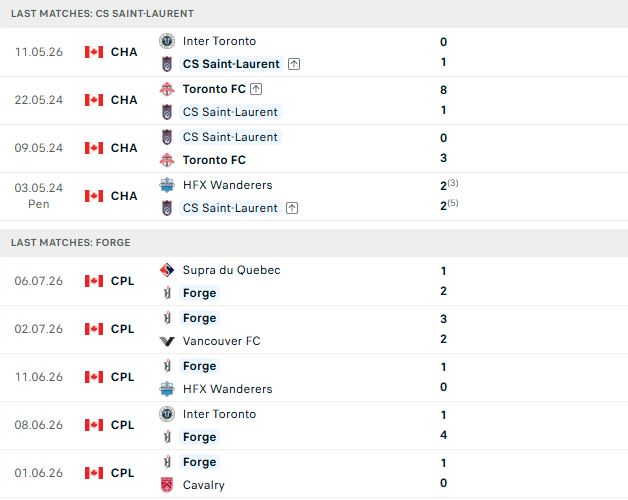
Task: Select the CHA competition label on 09.05.24
Action: click(124, 148)
